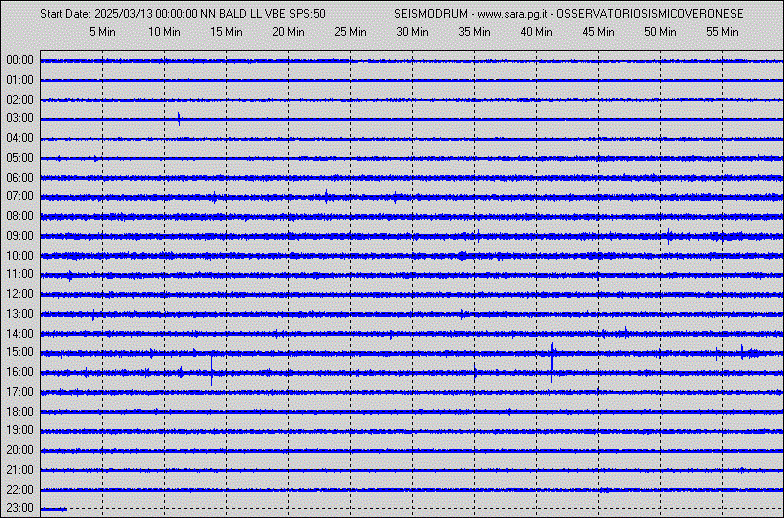Click the 22:00 hour label

(20, 490)
